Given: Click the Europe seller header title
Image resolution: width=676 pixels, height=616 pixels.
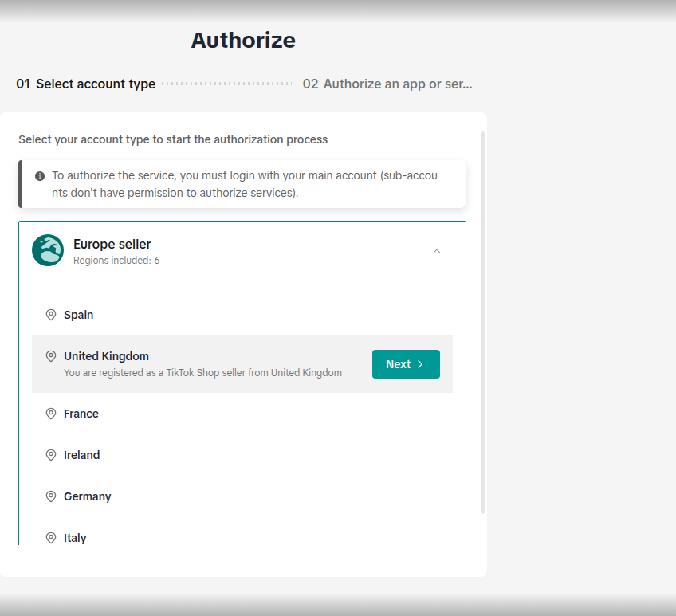Looking at the screenshot, I should (112, 244).
